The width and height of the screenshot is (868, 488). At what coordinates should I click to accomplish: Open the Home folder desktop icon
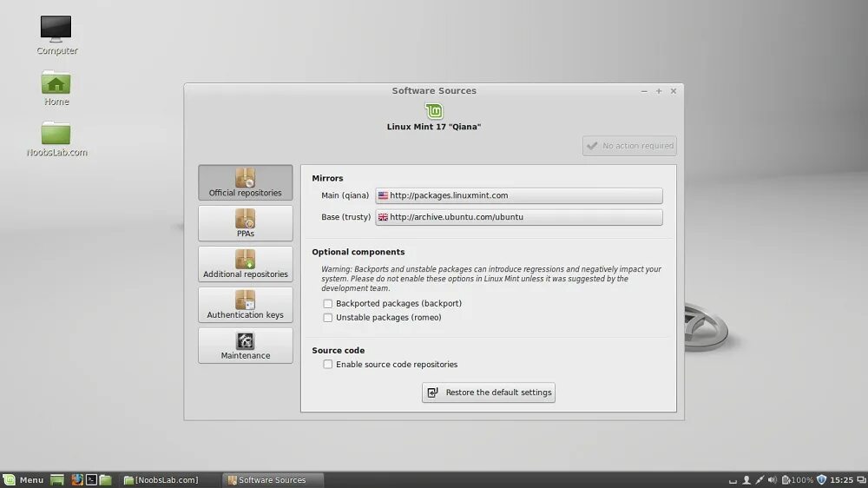(56, 88)
